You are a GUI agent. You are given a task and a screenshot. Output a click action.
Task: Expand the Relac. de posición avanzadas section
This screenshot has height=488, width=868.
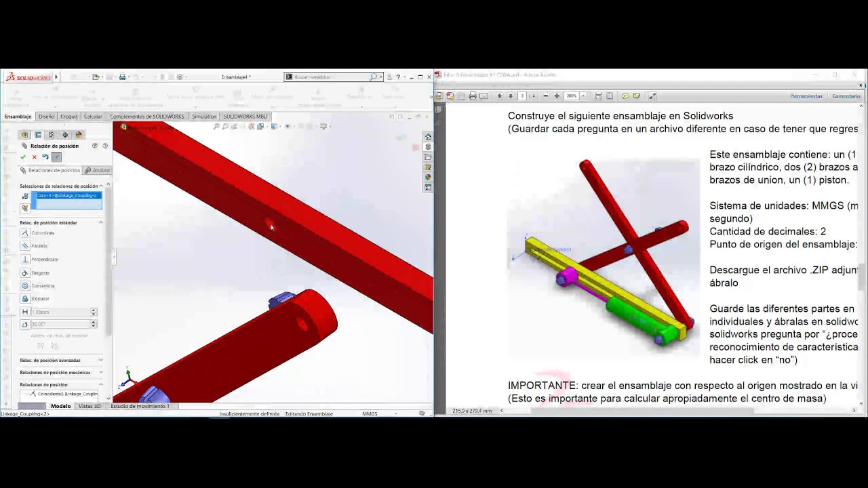(x=101, y=360)
